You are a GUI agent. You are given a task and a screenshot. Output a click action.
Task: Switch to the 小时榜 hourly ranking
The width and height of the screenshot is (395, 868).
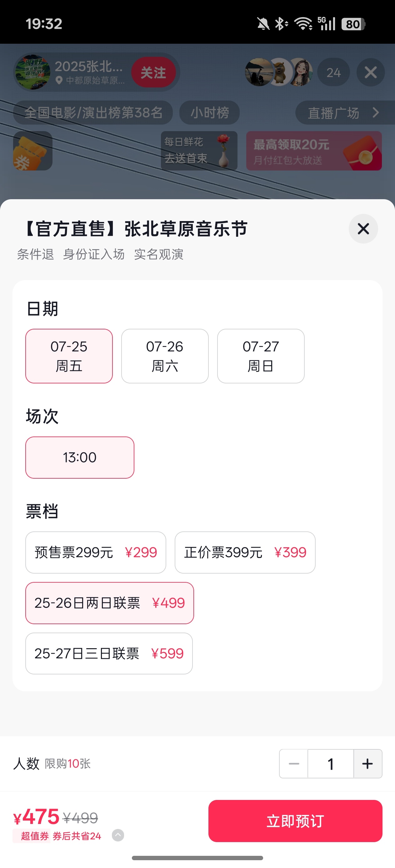click(x=209, y=112)
